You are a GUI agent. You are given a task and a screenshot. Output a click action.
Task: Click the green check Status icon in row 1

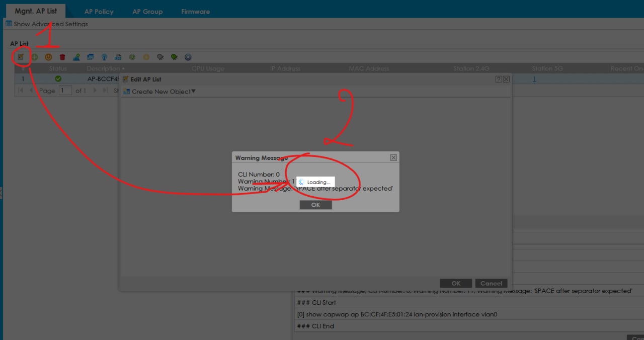[x=58, y=79]
